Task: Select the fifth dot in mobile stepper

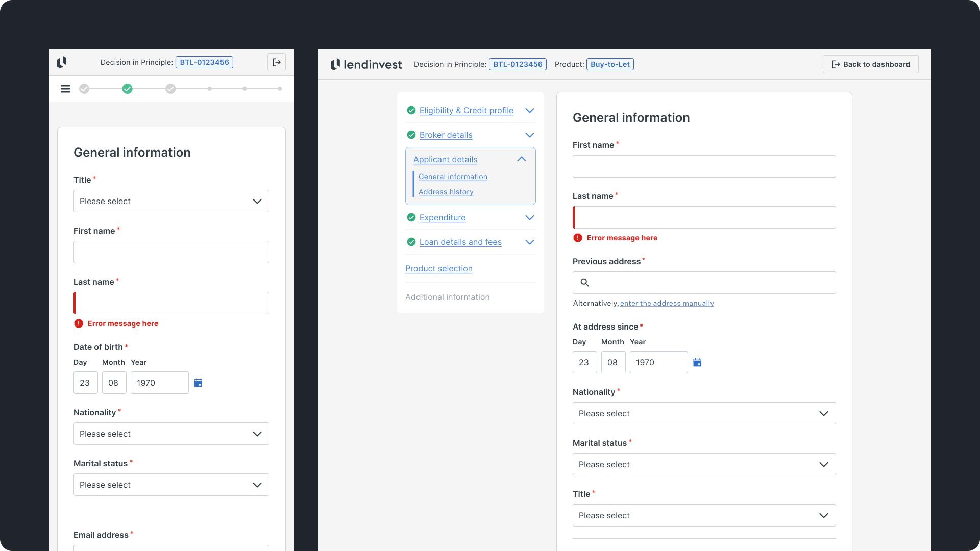Action: coord(245,89)
